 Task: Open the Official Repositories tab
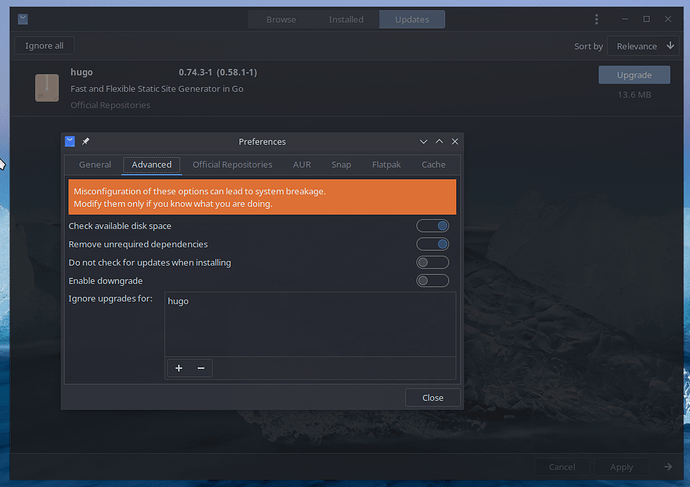(x=232, y=165)
